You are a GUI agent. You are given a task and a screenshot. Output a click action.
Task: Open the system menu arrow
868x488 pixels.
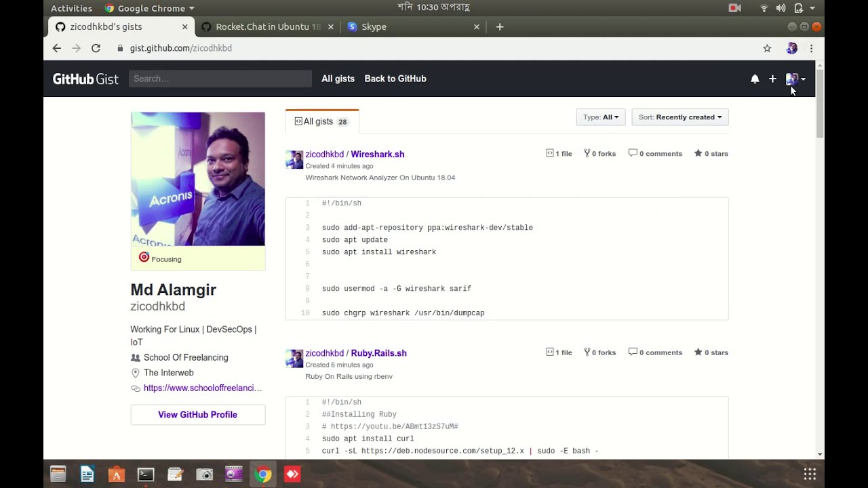(812, 8)
